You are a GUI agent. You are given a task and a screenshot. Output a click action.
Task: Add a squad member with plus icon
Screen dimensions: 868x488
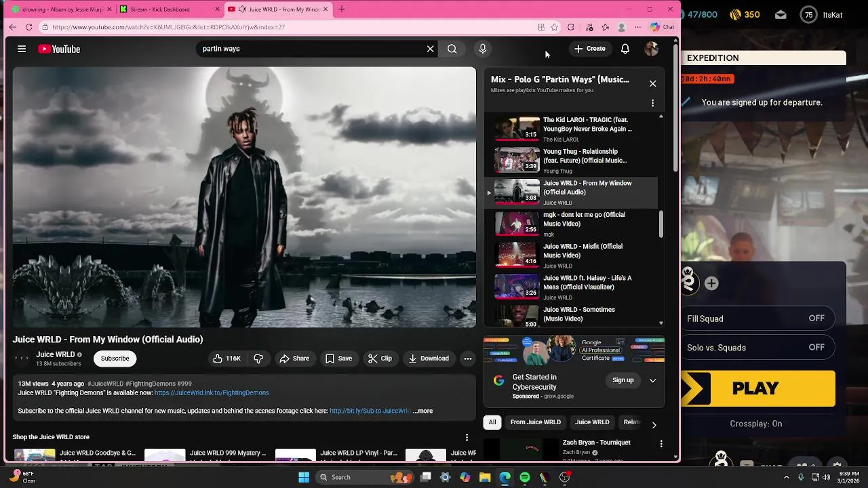coord(711,284)
